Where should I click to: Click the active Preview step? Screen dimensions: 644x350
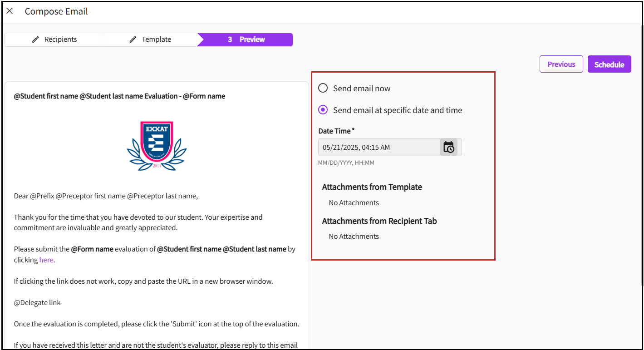(x=246, y=39)
